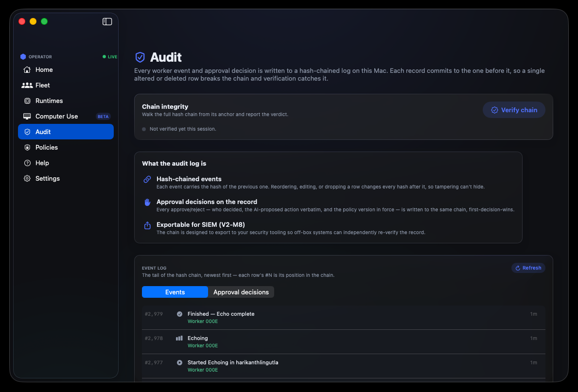Click 'Finished — Echo complete' event text
The width and height of the screenshot is (578, 392).
pyautogui.click(x=221, y=314)
